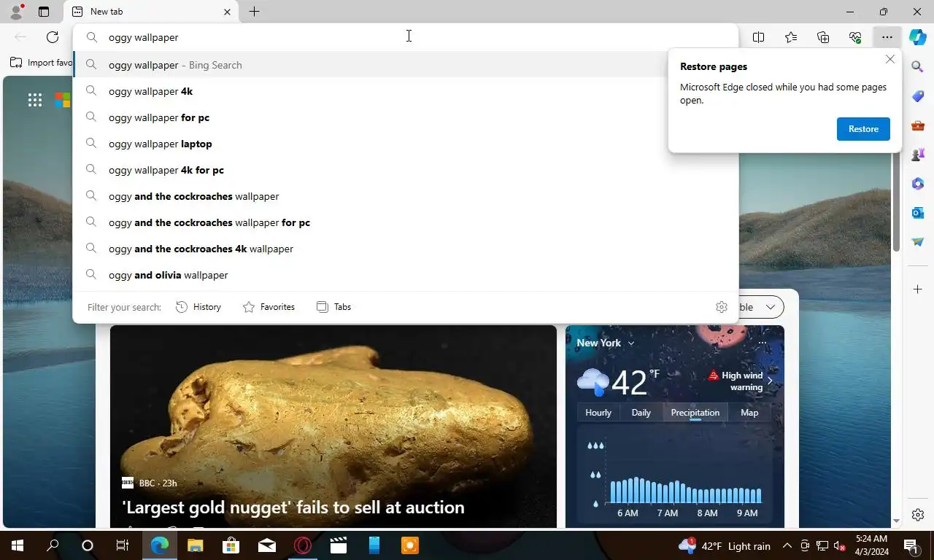
Task: Open the weather card more options
Action: click(763, 343)
